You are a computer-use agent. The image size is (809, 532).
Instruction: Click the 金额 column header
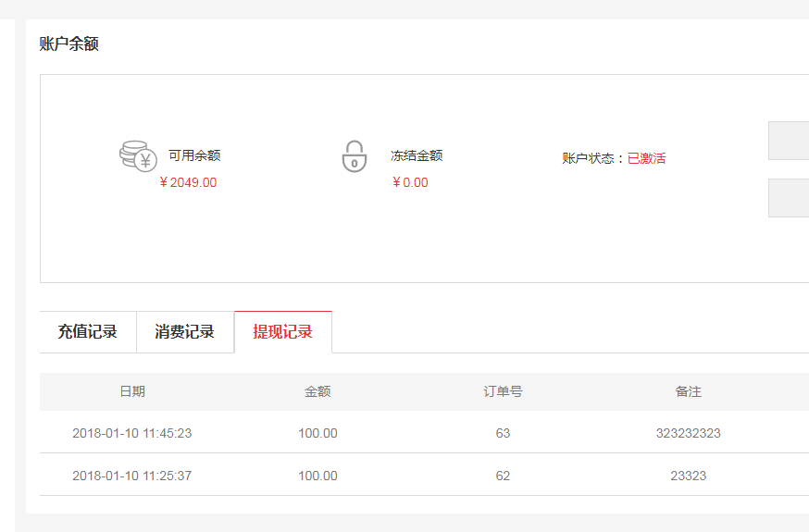(x=317, y=391)
